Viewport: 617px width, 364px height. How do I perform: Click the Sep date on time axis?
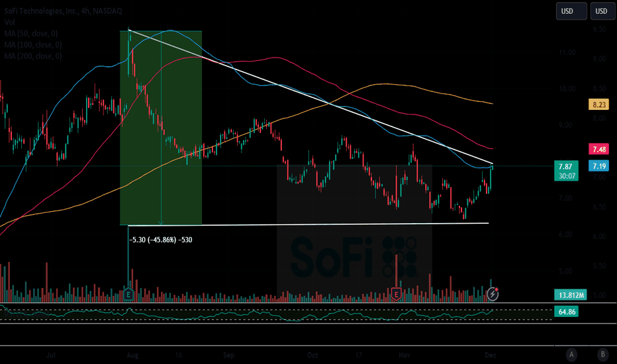[x=228, y=355]
